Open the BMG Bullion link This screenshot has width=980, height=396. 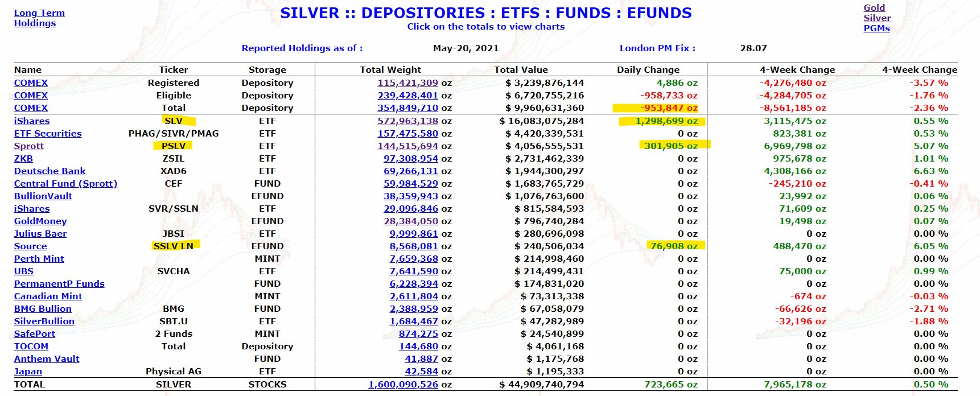[x=43, y=309]
